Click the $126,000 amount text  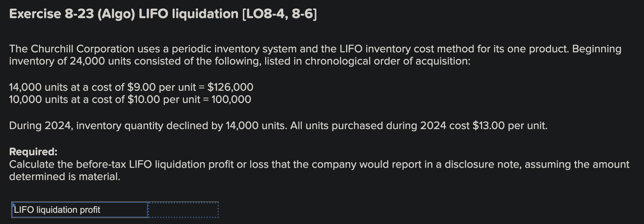230,87
